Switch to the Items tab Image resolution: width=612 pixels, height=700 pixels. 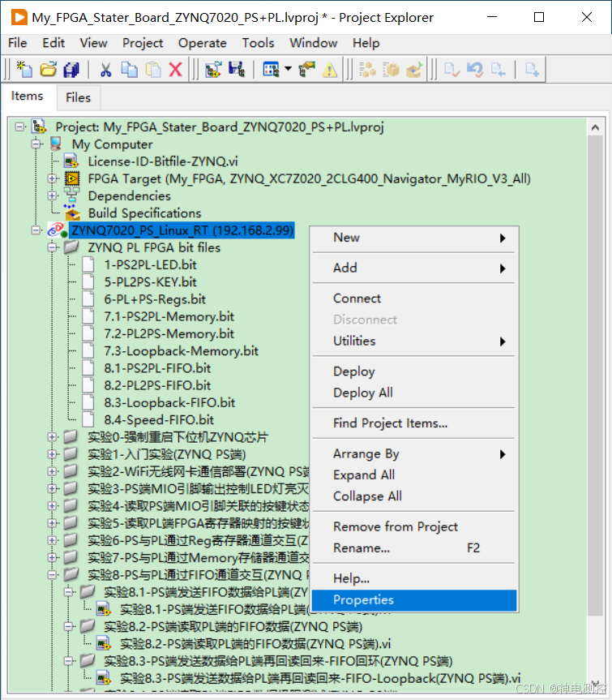[x=28, y=96]
